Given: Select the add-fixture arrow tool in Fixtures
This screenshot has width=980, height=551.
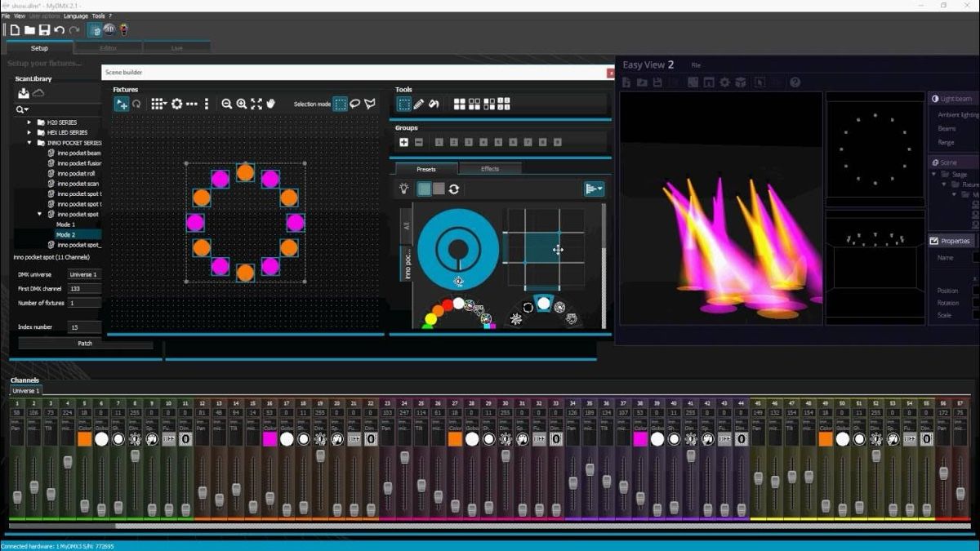Looking at the screenshot, I should [x=121, y=104].
